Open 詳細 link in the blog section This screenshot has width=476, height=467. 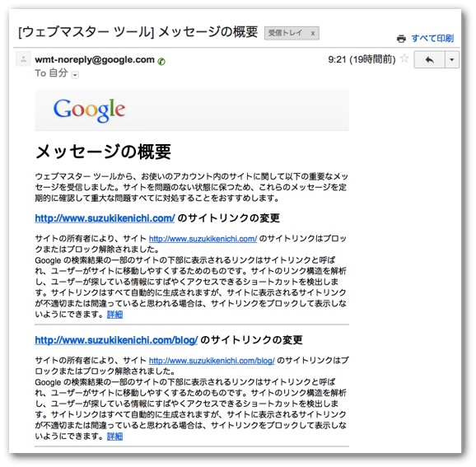click(x=114, y=437)
